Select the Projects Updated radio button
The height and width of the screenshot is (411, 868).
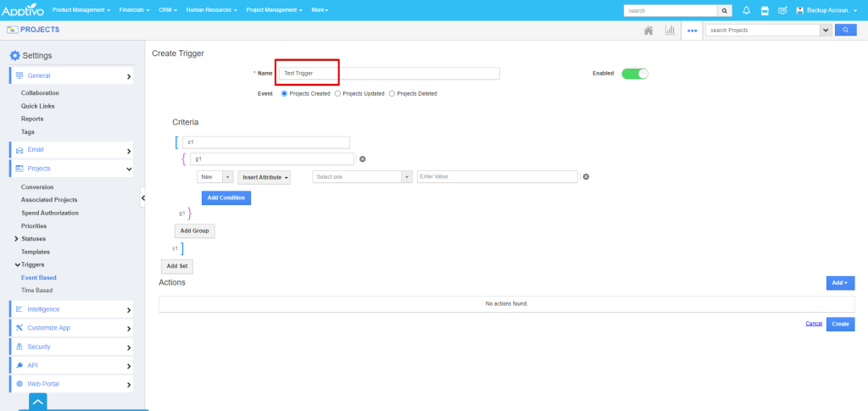click(x=338, y=93)
